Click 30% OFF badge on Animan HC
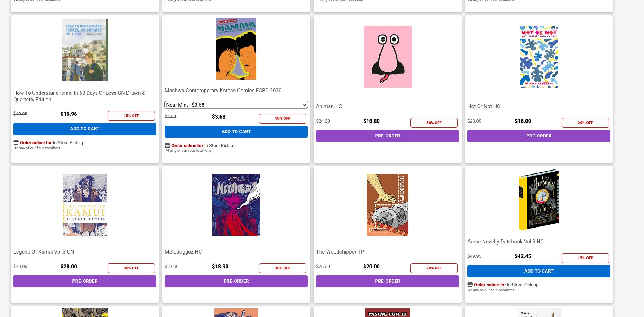 [434, 123]
